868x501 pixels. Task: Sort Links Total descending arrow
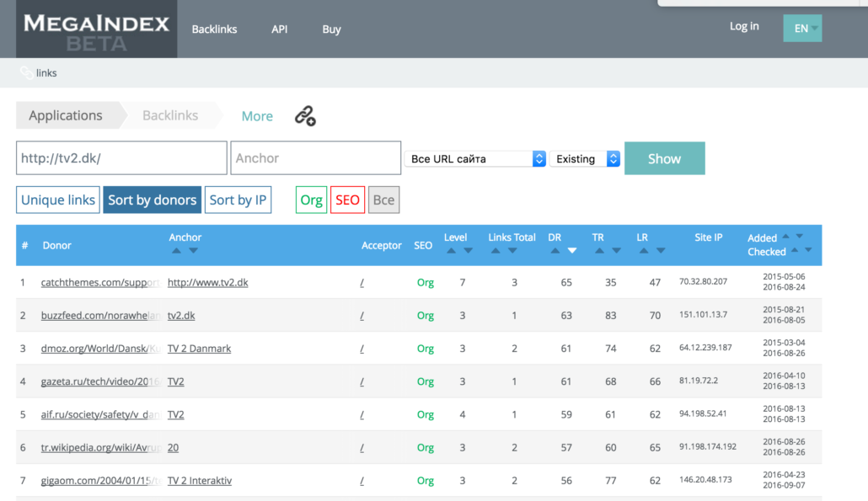pyautogui.click(x=512, y=251)
